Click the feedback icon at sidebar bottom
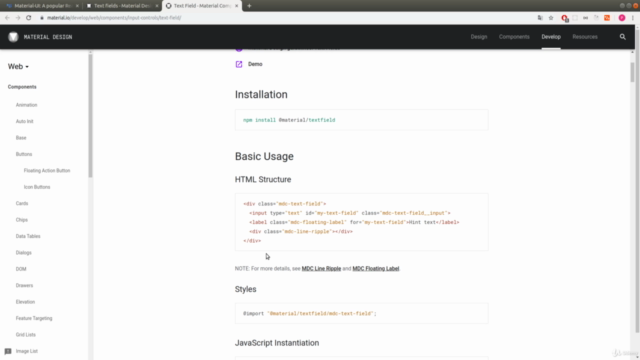Viewport: 640px width, 360px height. 8,351
